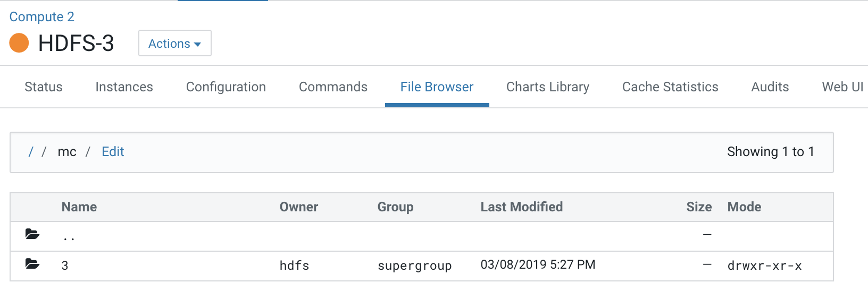
Task: Navigate up via the '..' entry
Action: click(x=69, y=236)
